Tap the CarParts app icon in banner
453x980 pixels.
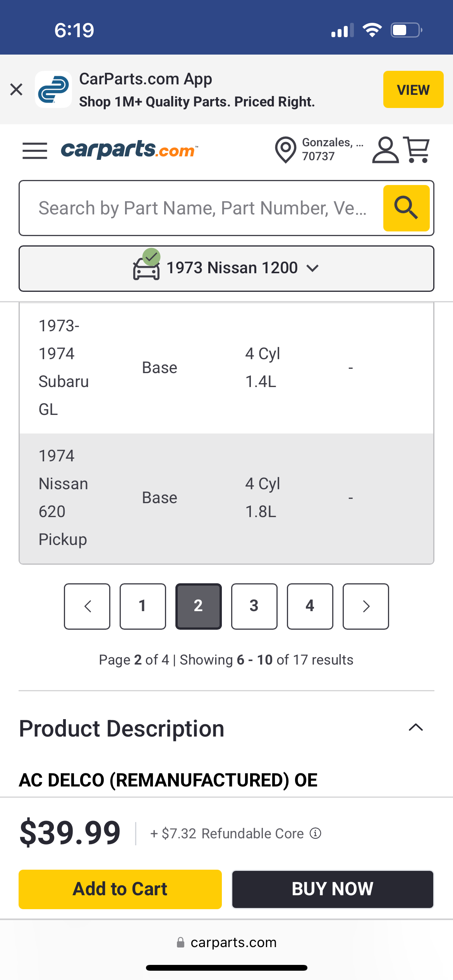53,89
